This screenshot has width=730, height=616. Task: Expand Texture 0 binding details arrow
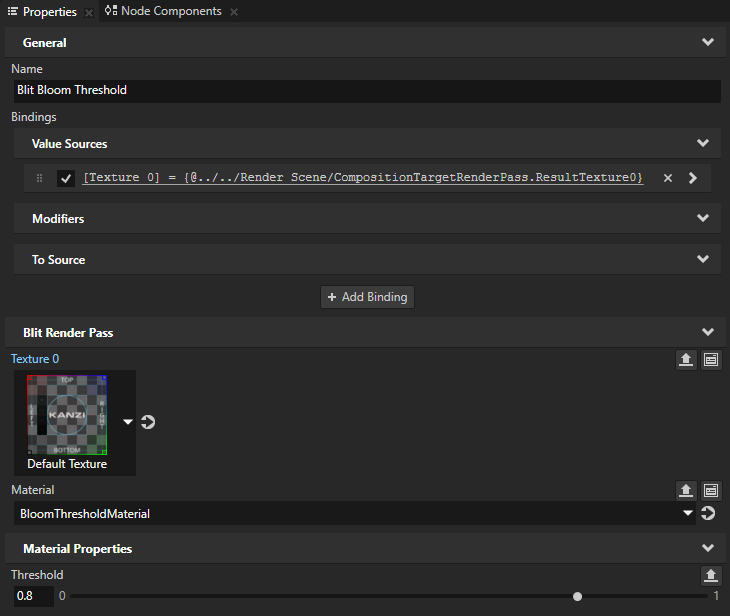tap(693, 178)
